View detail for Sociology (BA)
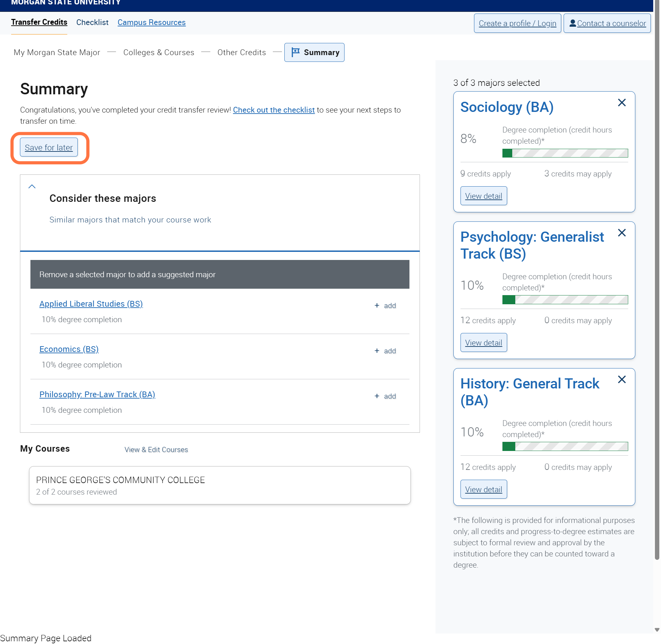 point(483,196)
